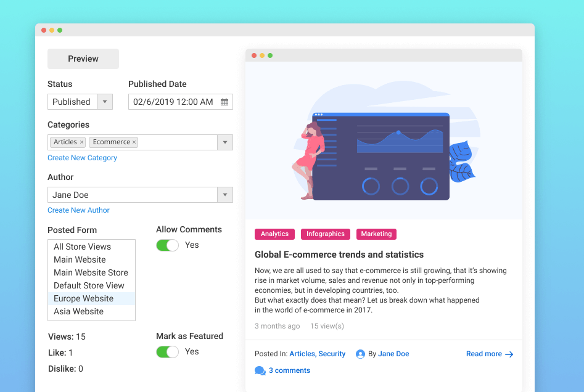The width and height of the screenshot is (584, 392).
Task: Toggle the Allow Comments switch
Action: (167, 245)
